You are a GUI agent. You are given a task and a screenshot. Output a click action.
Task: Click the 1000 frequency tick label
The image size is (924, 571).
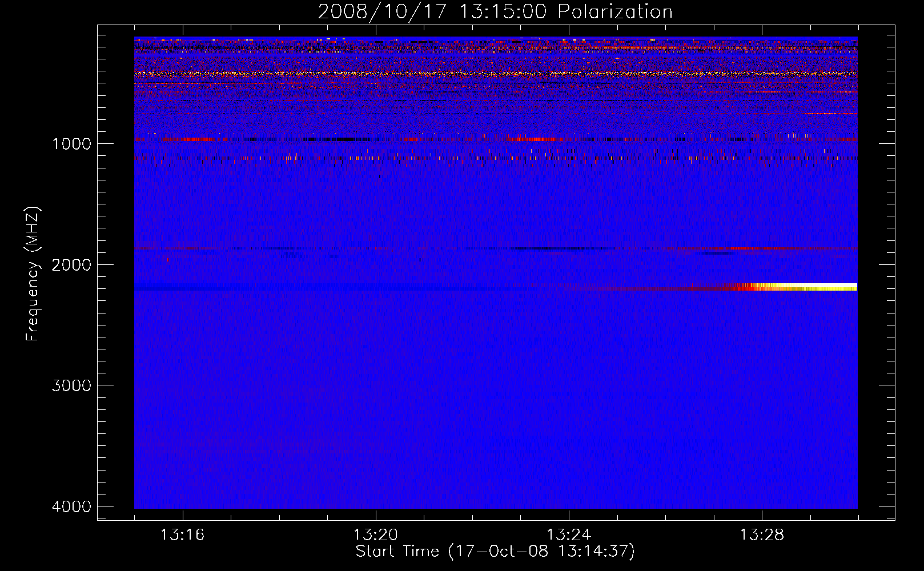pyautogui.click(x=71, y=144)
